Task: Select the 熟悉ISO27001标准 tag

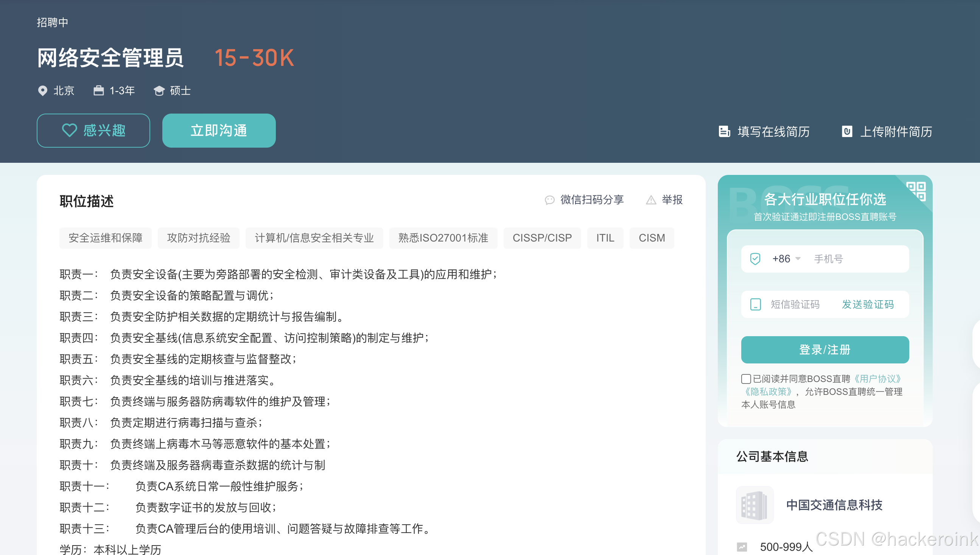Action: [x=443, y=238]
